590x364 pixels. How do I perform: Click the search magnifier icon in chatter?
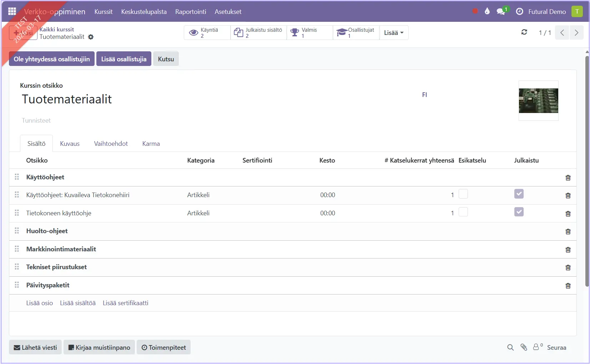pos(510,347)
